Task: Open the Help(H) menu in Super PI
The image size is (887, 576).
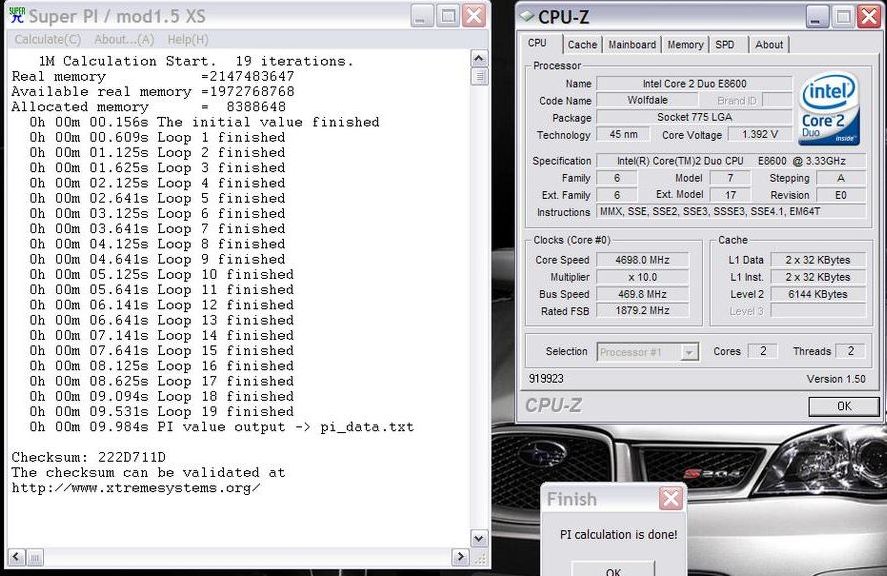Action: tap(188, 40)
